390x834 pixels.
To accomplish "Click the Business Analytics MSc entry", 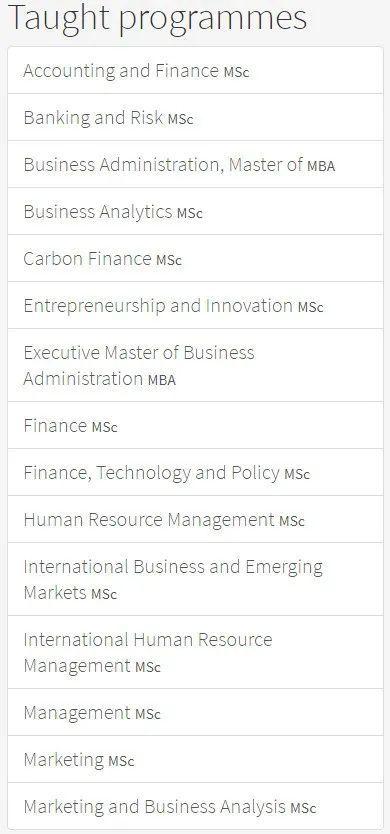I will pyautogui.click(x=195, y=211).
